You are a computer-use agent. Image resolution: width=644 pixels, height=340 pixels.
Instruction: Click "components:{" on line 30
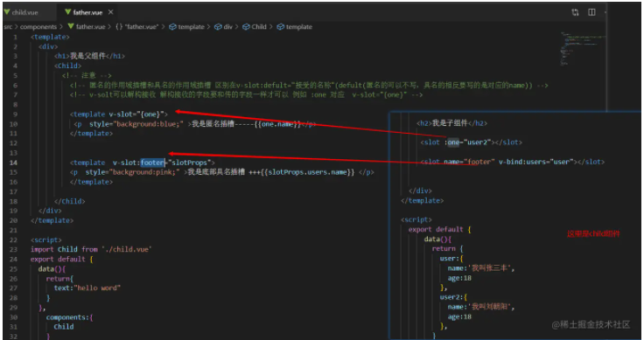tap(69, 317)
